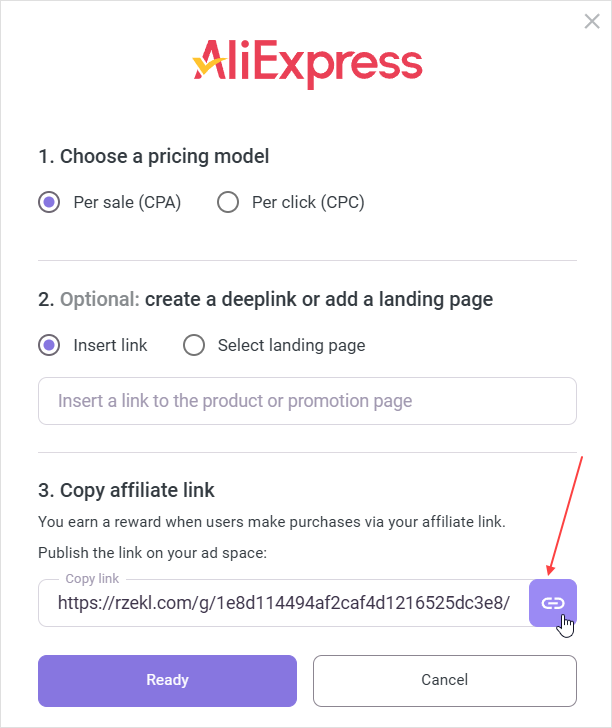Dismiss using the Cancel button
Screen dimensions: 612x728
(x=444, y=680)
